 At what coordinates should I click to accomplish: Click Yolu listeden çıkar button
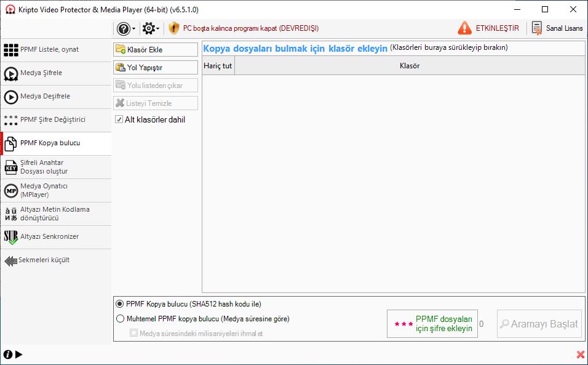155,85
